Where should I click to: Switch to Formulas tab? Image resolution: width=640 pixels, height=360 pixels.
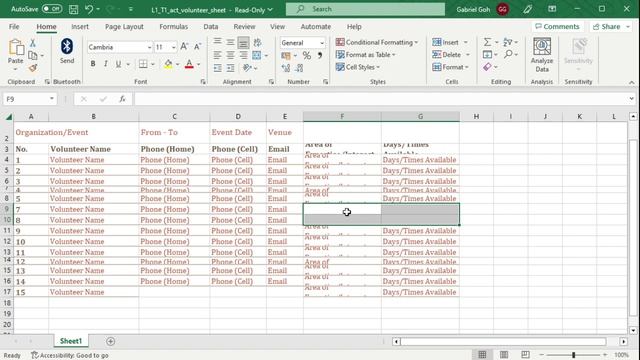pyautogui.click(x=173, y=27)
